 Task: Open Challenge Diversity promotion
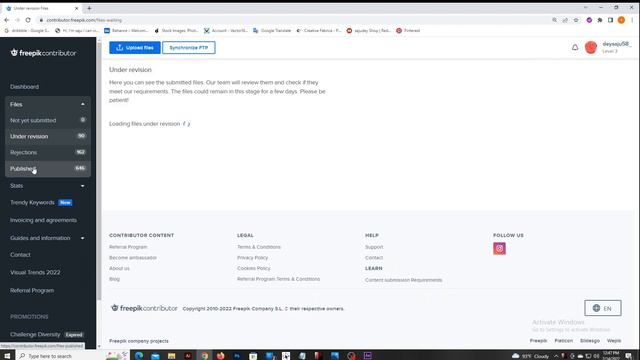35,334
